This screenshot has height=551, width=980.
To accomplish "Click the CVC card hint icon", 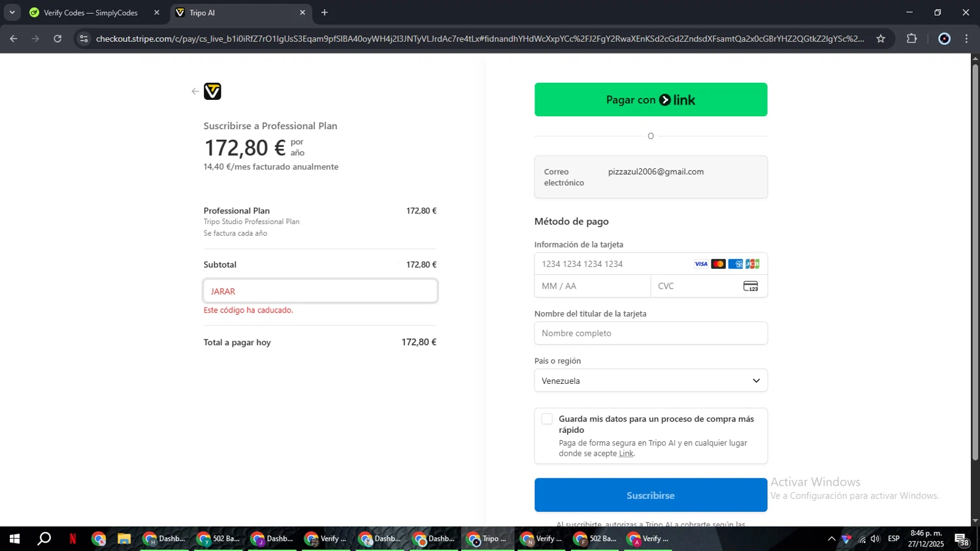I will 751,286.
